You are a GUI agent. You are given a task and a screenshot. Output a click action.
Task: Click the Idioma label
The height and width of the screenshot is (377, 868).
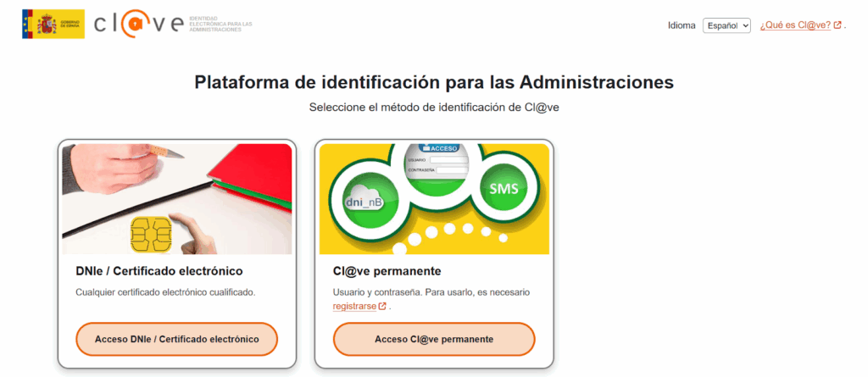(682, 25)
